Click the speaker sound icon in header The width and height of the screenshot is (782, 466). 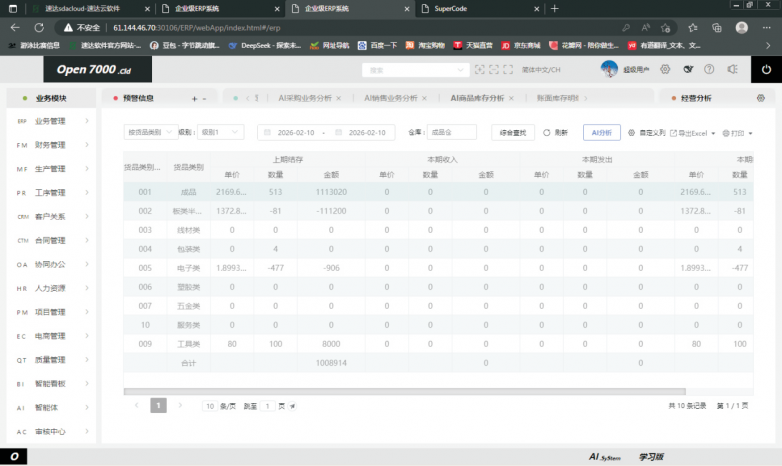pyautogui.click(x=732, y=70)
